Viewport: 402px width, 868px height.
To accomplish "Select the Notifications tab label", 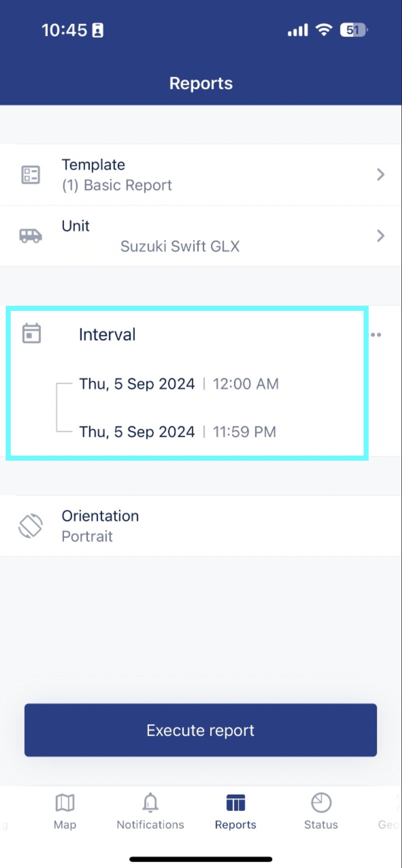I will (150, 825).
